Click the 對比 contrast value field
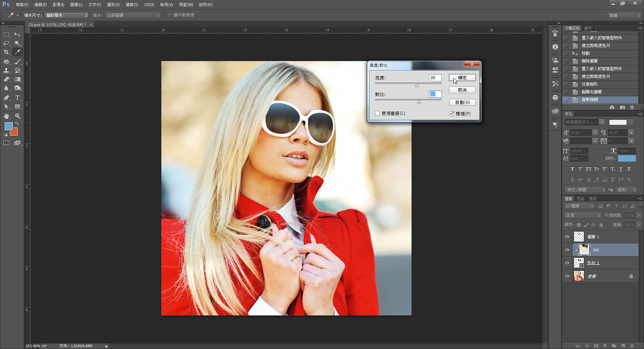This screenshot has height=349, width=644. [x=435, y=94]
